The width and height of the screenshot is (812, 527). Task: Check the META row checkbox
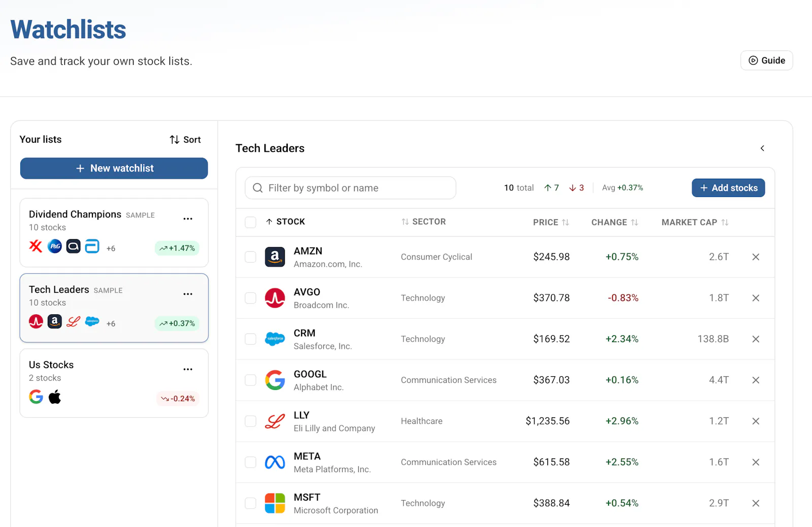[x=251, y=462]
